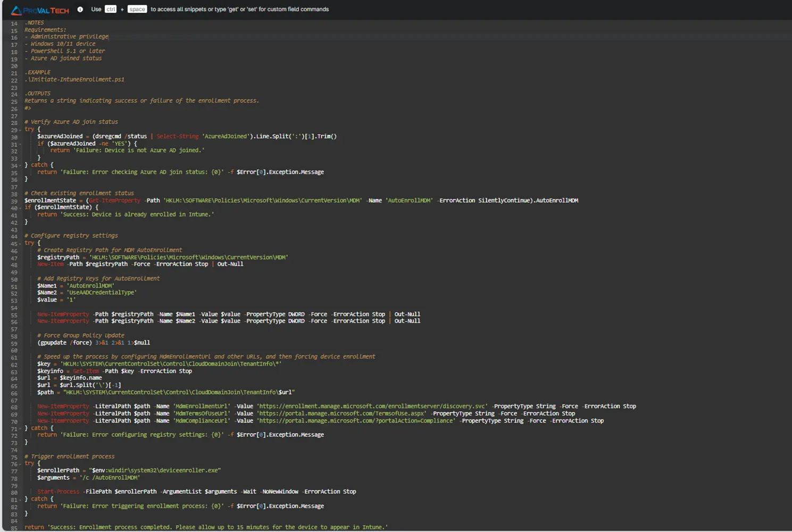The width and height of the screenshot is (792, 532).
Task: Click 'New-ItemProperty' on line 55
Action: tap(63, 314)
